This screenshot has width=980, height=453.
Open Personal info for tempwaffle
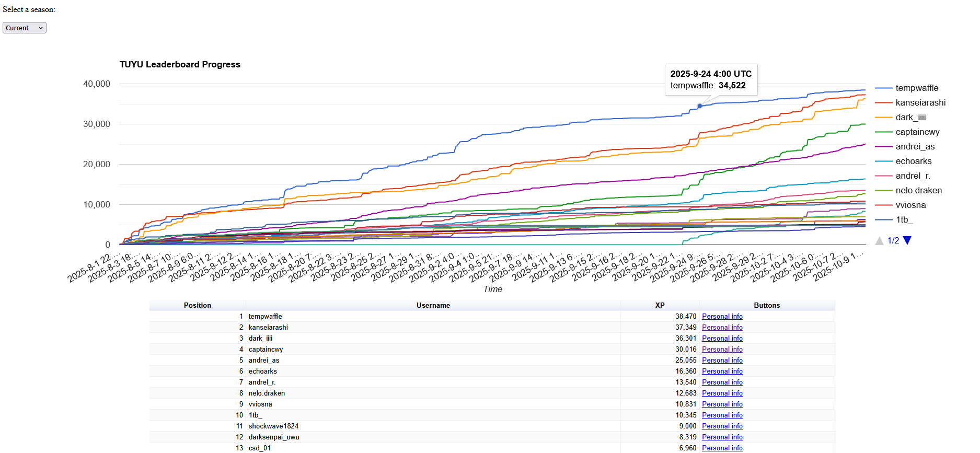(722, 316)
